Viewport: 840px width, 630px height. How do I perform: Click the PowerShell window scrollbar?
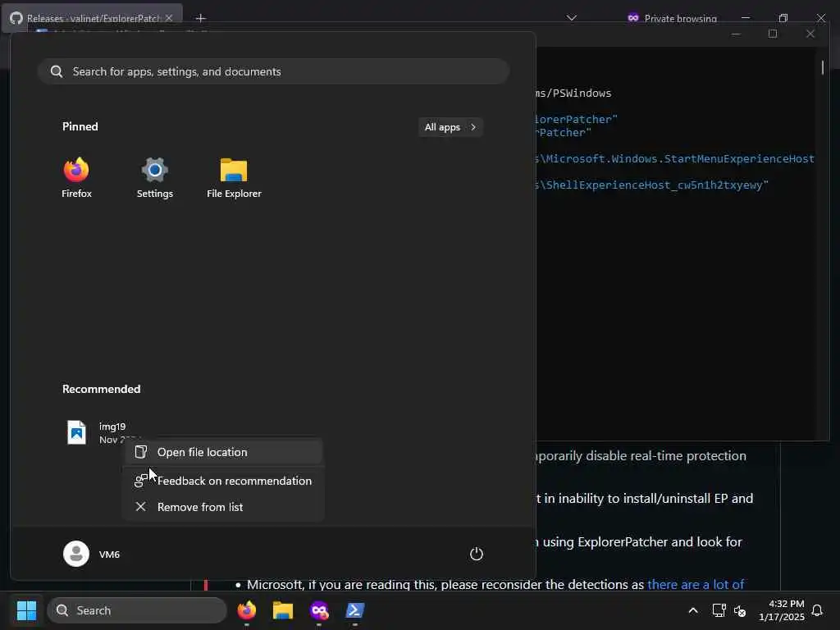click(822, 67)
